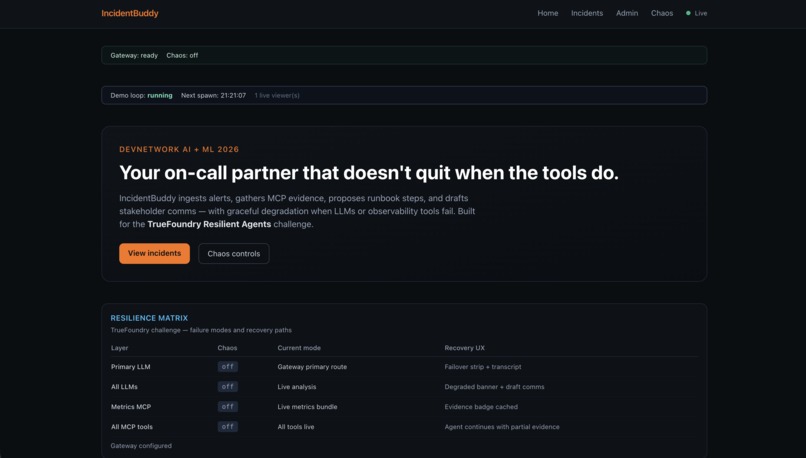Select the All MCP tools row label
Image resolution: width=806 pixels, height=458 pixels.
pos(132,427)
